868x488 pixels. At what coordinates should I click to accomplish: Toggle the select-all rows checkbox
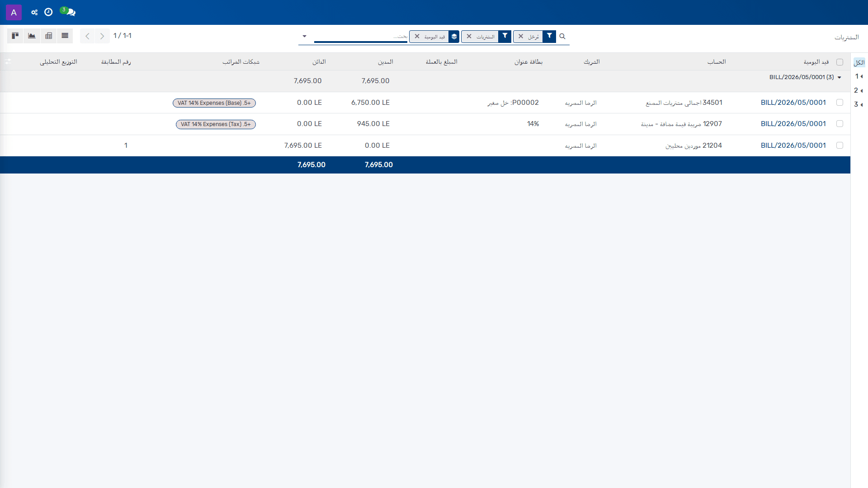(840, 62)
